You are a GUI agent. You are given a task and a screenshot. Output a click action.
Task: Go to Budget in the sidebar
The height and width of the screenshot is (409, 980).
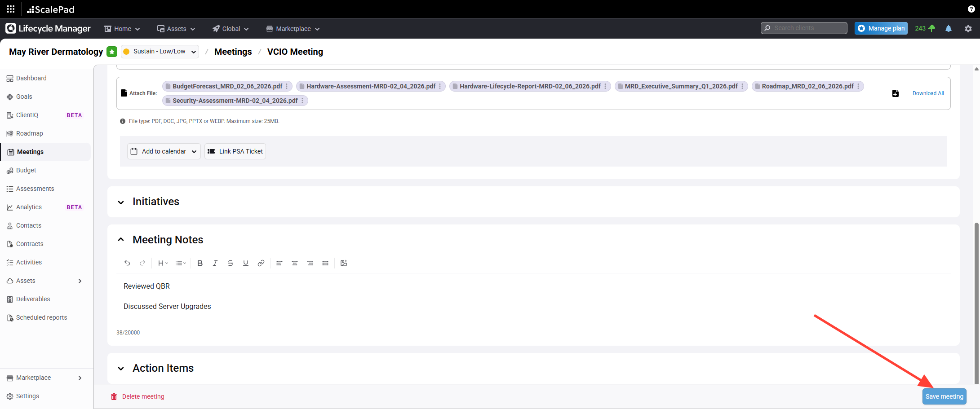tap(26, 170)
